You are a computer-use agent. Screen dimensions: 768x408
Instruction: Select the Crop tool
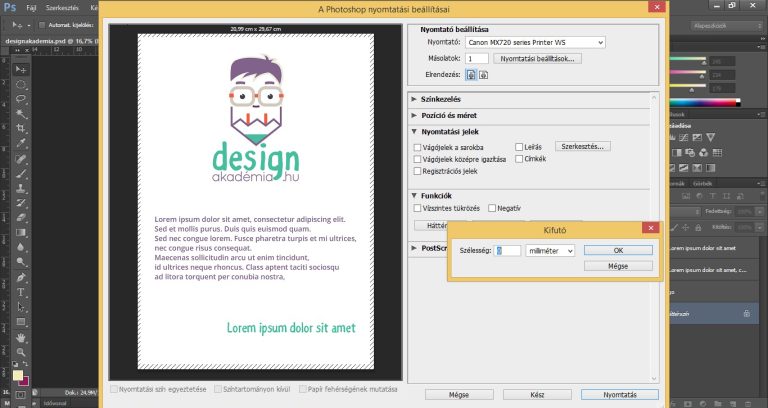click(x=21, y=128)
